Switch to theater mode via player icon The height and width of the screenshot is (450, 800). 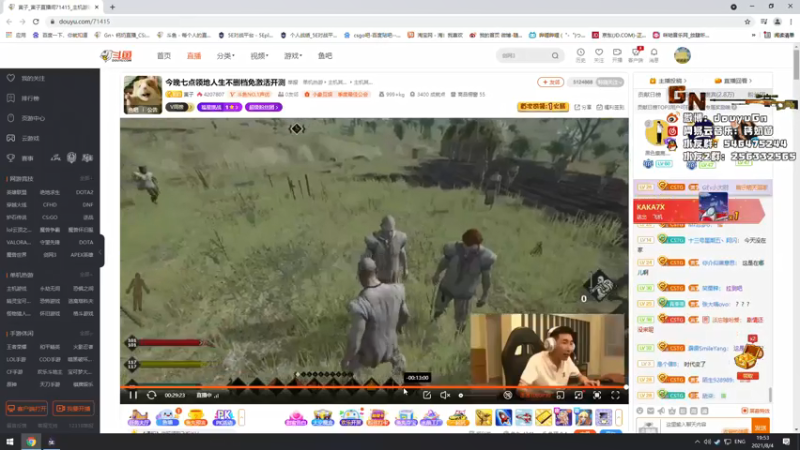click(x=579, y=395)
